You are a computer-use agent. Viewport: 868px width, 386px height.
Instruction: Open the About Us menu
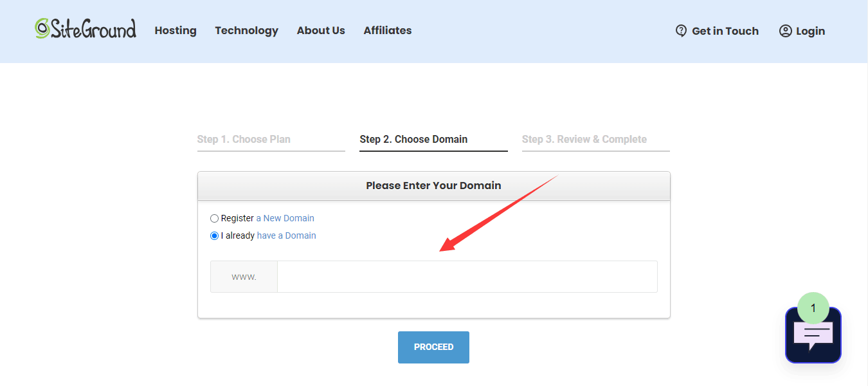[x=321, y=31]
